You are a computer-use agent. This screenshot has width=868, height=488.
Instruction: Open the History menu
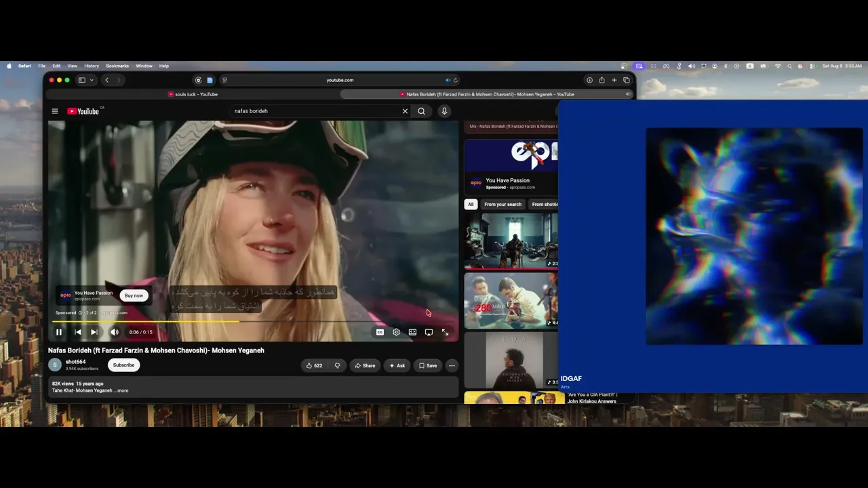click(92, 66)
